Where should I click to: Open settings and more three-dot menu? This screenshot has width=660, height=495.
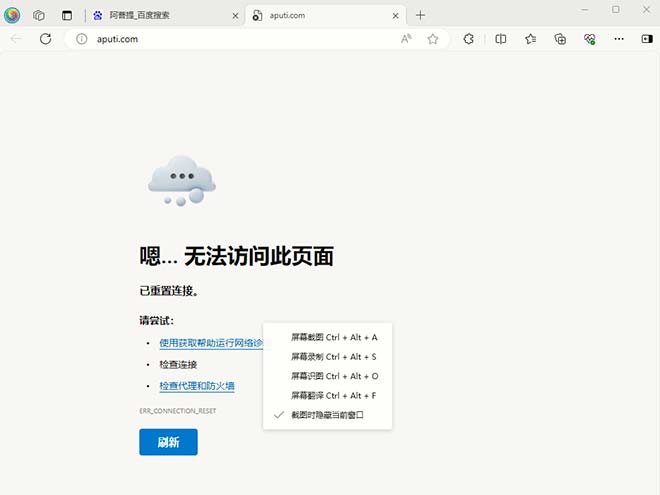click(619, 39)
